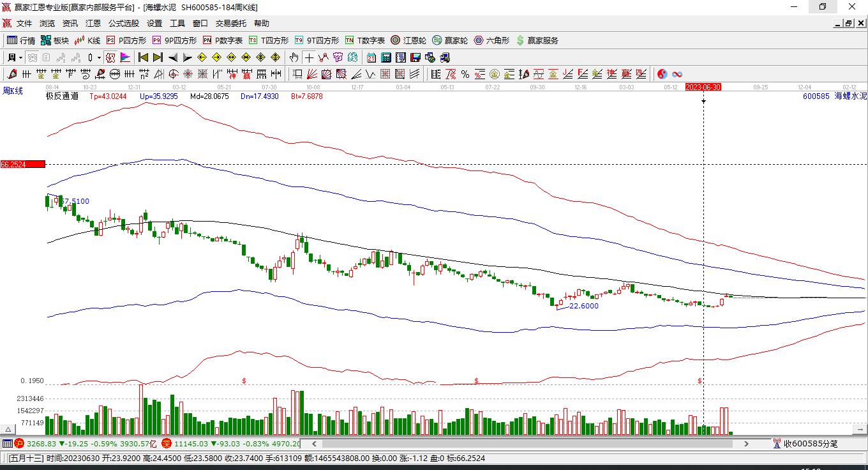Select the red fan lines tool
This screenshot has height=470, width=868.
tap(312, 74)
